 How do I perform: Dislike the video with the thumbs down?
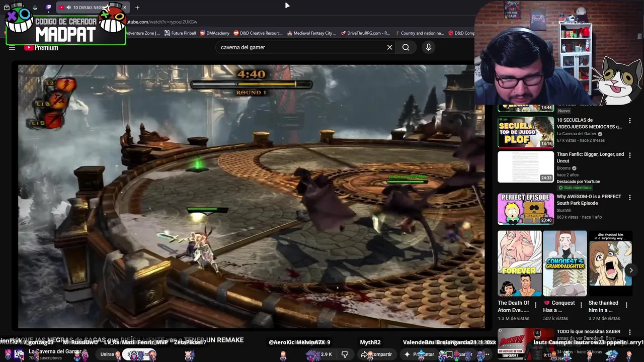pos(345,354)
